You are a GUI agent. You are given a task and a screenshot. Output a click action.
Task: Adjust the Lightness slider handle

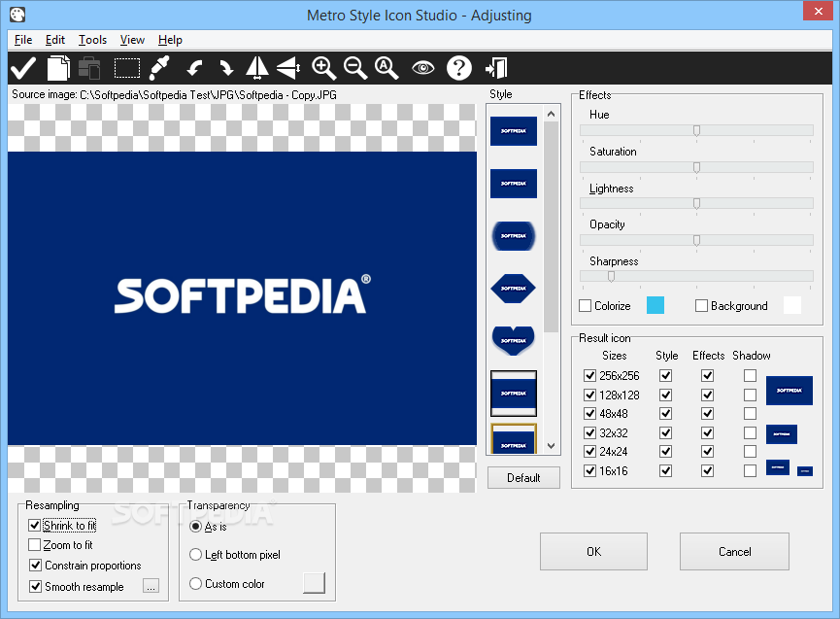(x=696, y=204)
